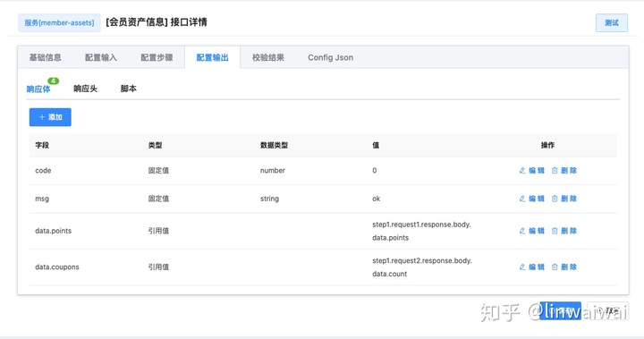This screenshot has height=339, width=644.
Task: Select the data.points field name cell
Action: click(x=54, y=231)
